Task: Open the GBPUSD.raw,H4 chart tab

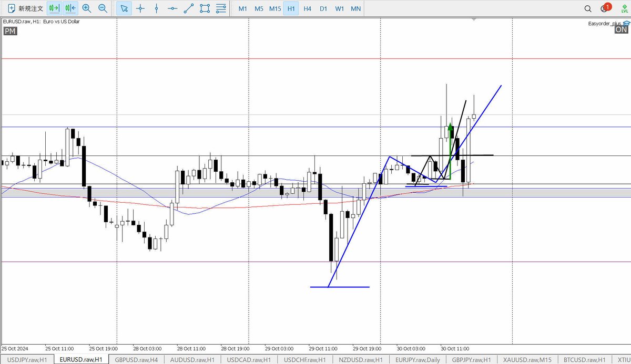Action: point(137,359)
